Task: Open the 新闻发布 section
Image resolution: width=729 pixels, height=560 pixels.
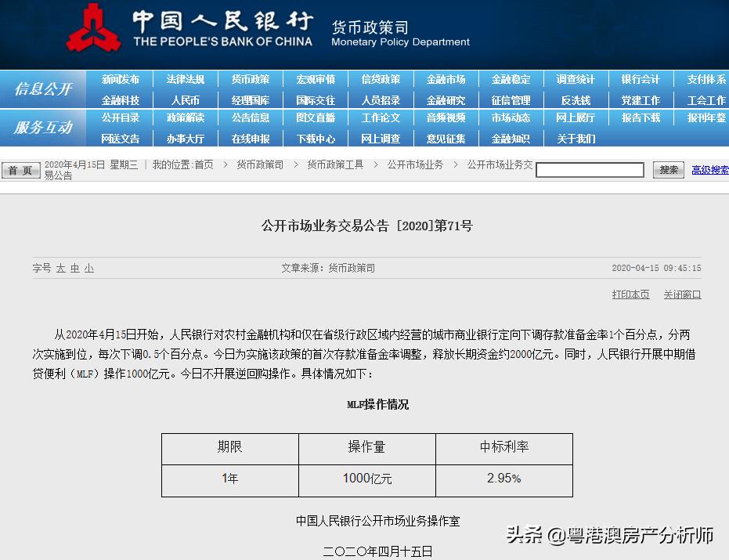Action: point(121,78)
